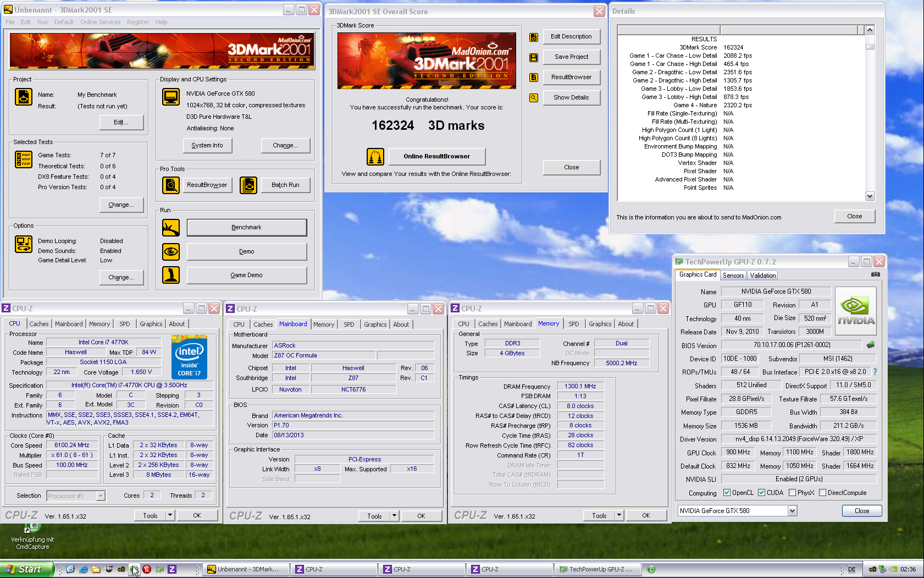Launch CPU-Z from the purple Z quick launch icon
This screenshot has height=578, width=924.
point(172,569)
